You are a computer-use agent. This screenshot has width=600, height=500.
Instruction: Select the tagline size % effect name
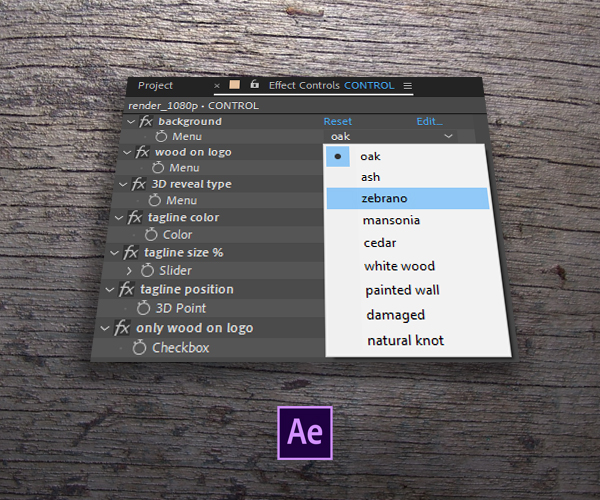184,252
